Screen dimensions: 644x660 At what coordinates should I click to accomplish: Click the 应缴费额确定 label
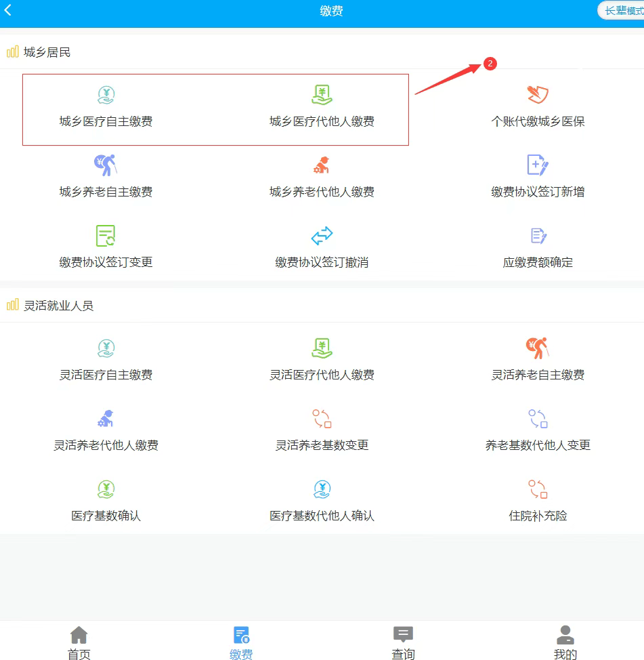(x=538, y=262)
